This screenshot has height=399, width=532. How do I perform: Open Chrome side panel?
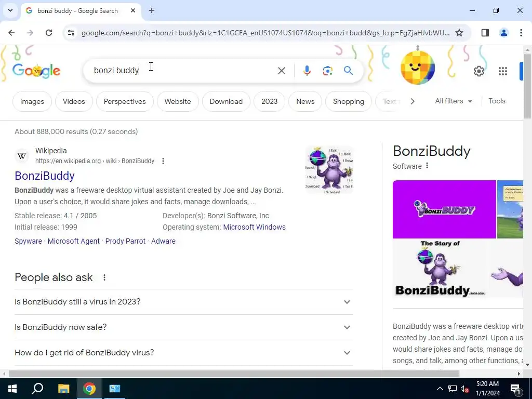click(485, 33)
